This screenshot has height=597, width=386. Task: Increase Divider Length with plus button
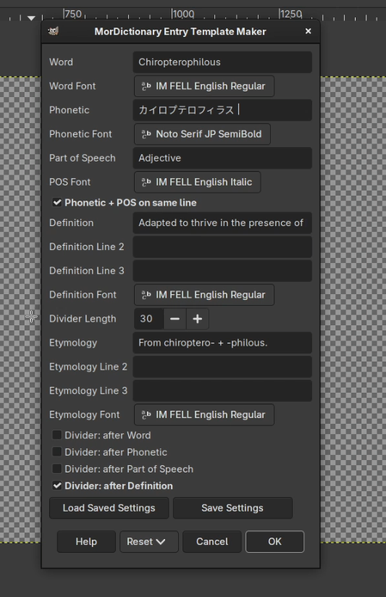click(x=197, y=319)
